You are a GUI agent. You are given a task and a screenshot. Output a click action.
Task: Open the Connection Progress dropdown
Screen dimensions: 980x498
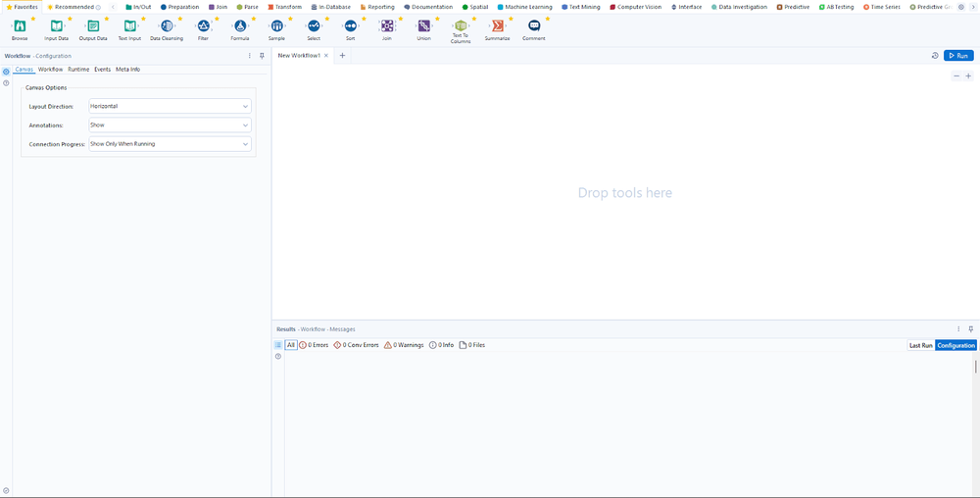tap(170, 144)
